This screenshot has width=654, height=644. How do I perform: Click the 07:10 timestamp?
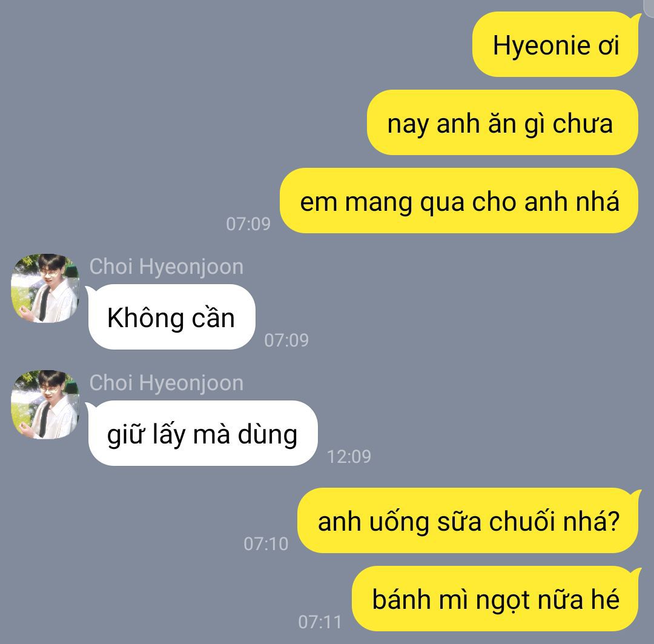tap(266, 544)
